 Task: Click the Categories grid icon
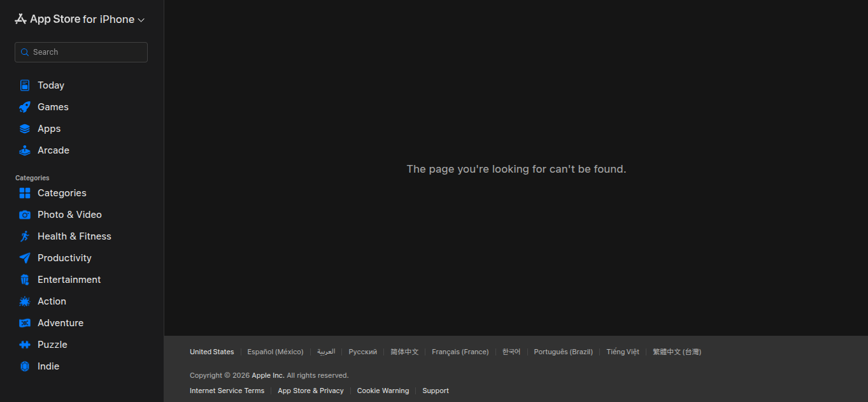pos(25,193)
